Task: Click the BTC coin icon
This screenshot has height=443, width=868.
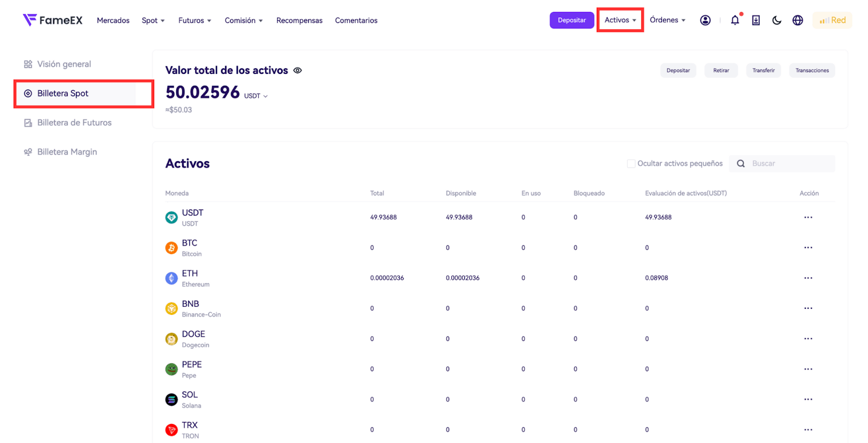Action: (171, 248)
